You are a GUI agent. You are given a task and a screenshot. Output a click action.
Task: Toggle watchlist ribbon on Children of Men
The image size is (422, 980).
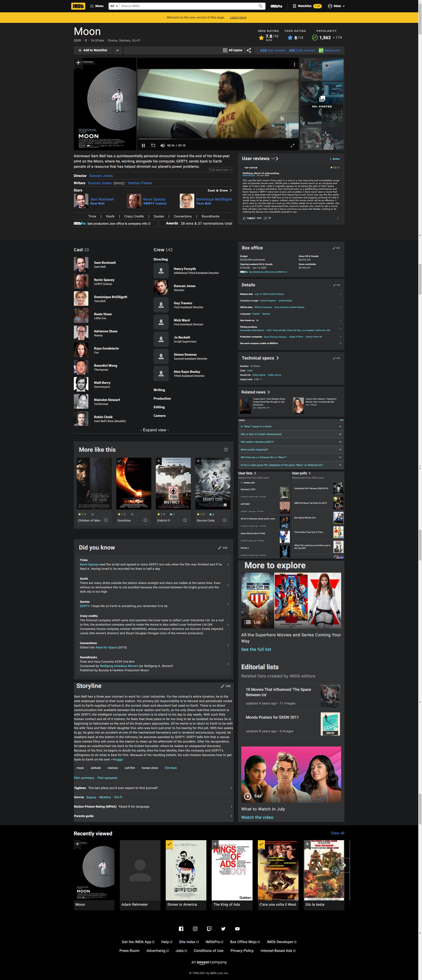80,461
